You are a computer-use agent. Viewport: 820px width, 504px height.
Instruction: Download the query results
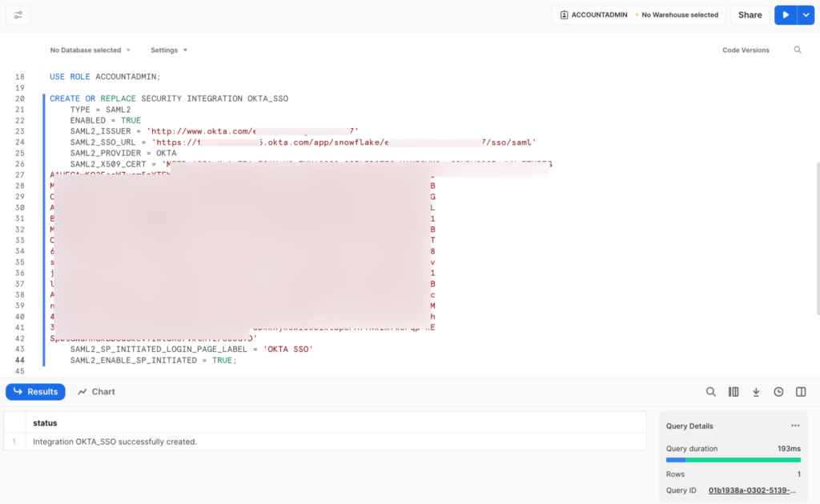tap(756, 392)
